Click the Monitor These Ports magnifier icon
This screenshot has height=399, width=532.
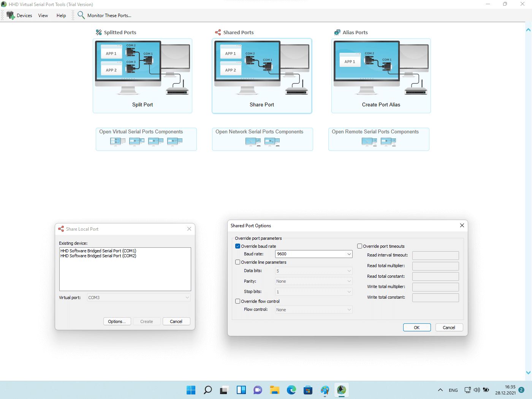tap(81, 15)
